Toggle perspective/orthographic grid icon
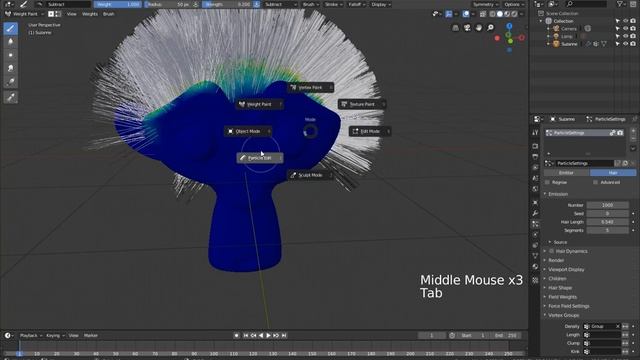 click(456, 27)
